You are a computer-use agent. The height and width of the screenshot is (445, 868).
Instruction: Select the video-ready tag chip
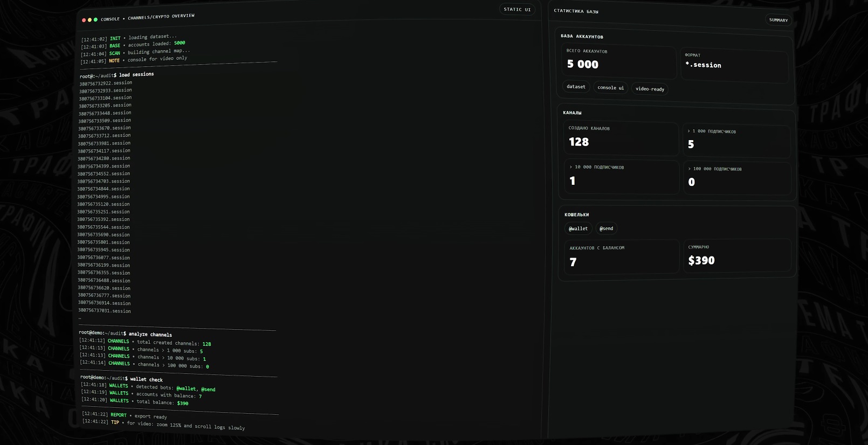[x=650, y=89]
